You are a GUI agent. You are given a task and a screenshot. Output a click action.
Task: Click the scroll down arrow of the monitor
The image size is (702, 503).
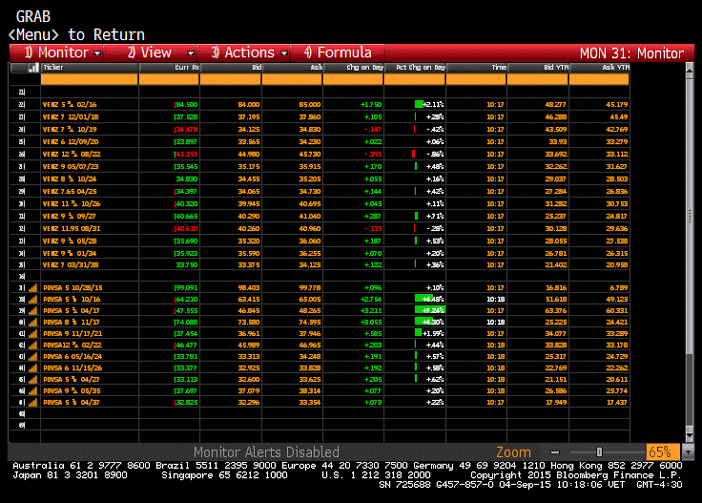[x=690, y=435]
